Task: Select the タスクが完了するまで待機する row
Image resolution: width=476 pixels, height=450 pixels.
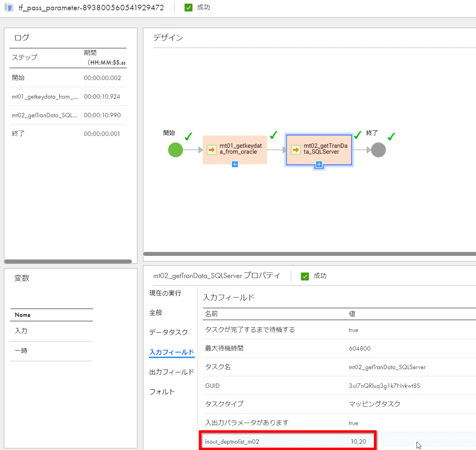Action: click(339, 330)
